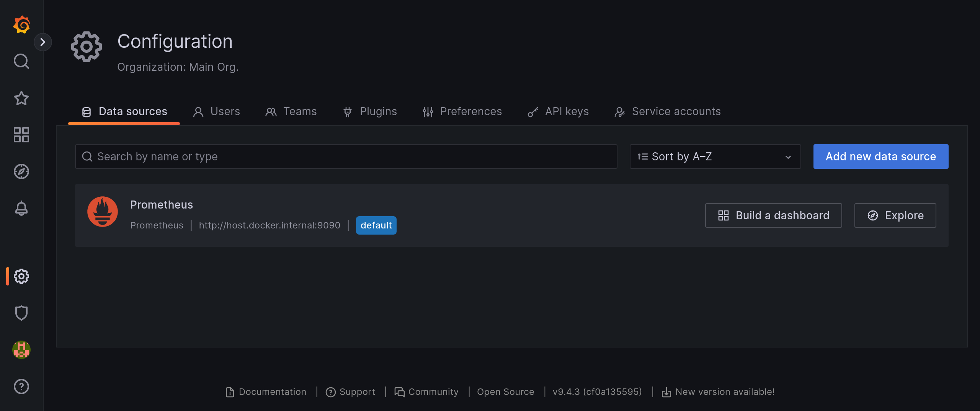Viewport: 980px width, 411px height.
Task: Open the Search in the sidebar
Action: [x=21, y=61]
